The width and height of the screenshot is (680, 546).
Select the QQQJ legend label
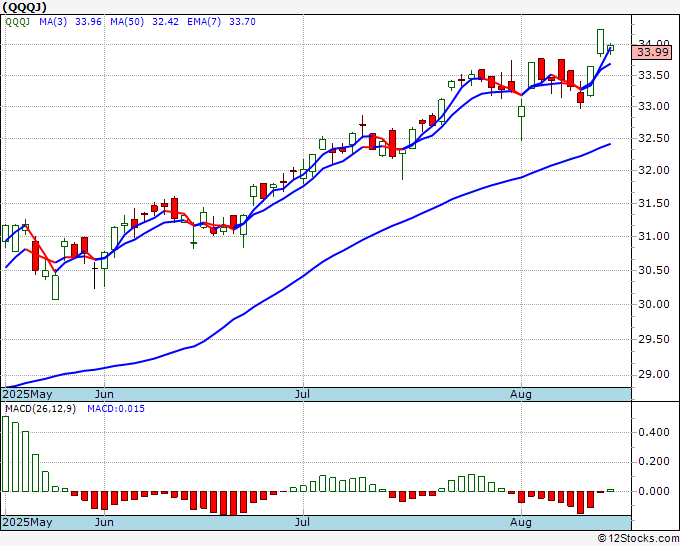(17, 22)
